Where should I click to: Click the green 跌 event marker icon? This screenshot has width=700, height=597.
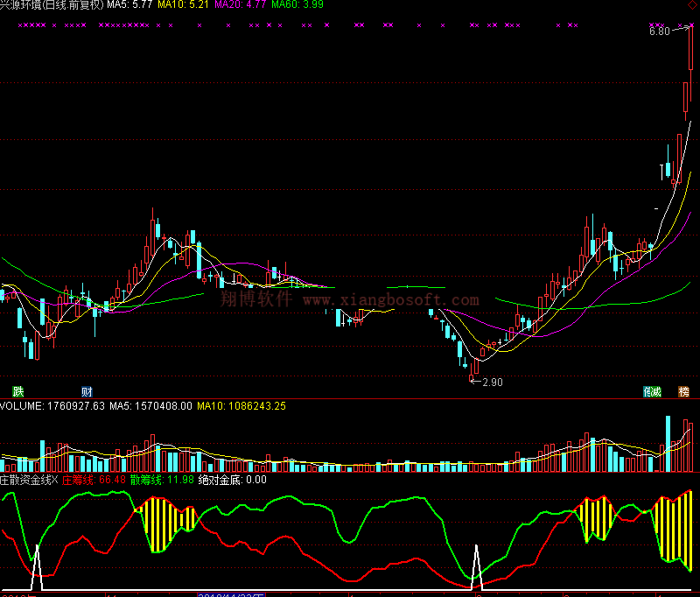(x=18, y=392)
